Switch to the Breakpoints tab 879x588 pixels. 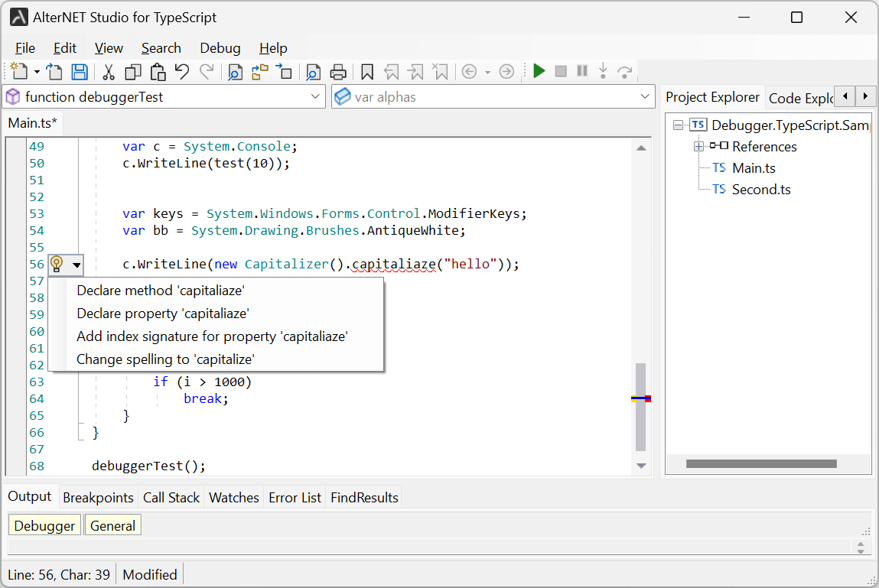click(x=98, y=498)
